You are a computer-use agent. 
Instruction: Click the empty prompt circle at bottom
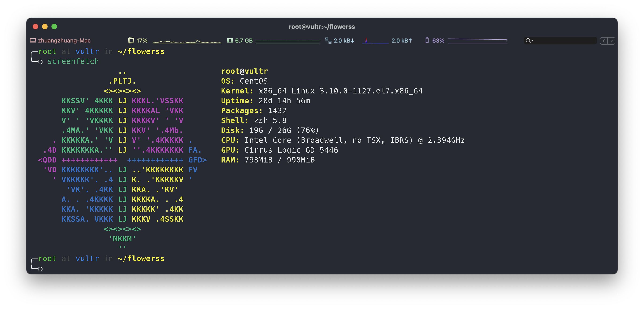click(40, 269)
